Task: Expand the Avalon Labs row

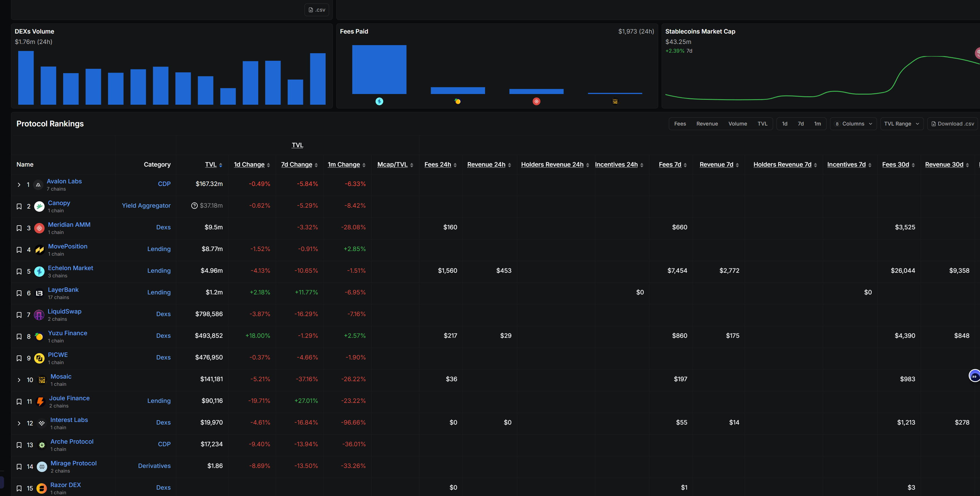Action: (19, 185)
